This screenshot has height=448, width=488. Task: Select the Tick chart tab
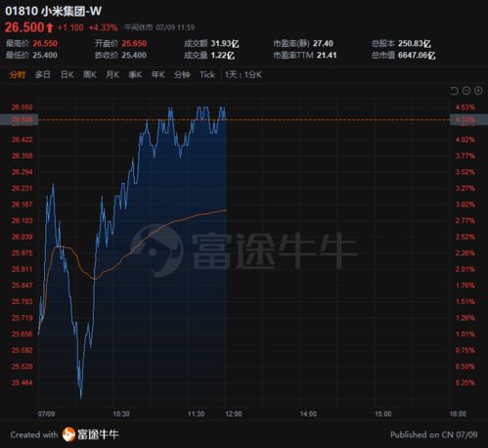pyautogui.click(x=207, y=74)
